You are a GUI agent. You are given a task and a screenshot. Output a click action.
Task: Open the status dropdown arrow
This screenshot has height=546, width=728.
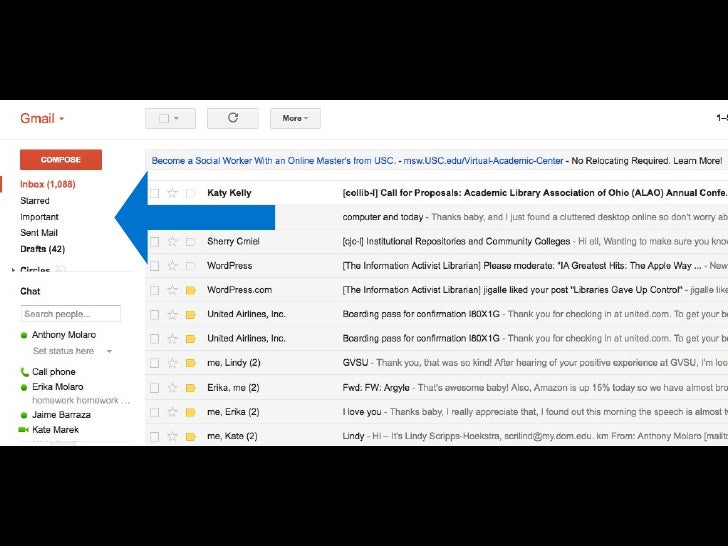click(109, 351)
